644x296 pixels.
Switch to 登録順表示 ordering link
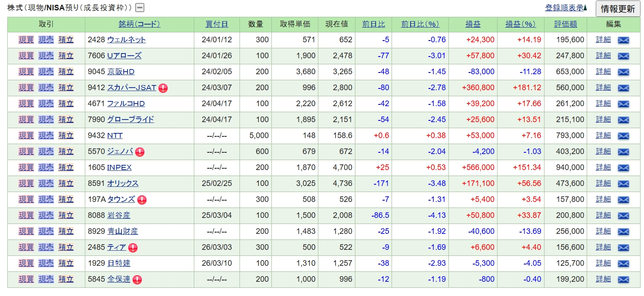566,8
